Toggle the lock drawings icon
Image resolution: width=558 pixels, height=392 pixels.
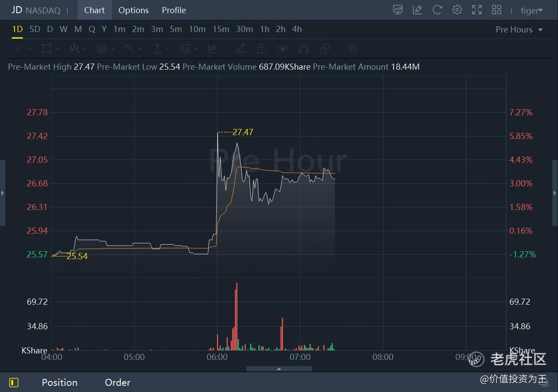click(261, 48)
